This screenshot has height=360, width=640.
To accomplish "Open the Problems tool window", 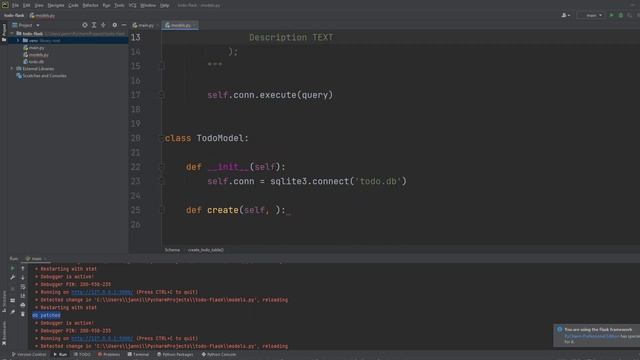I will (x=109, y=354).
